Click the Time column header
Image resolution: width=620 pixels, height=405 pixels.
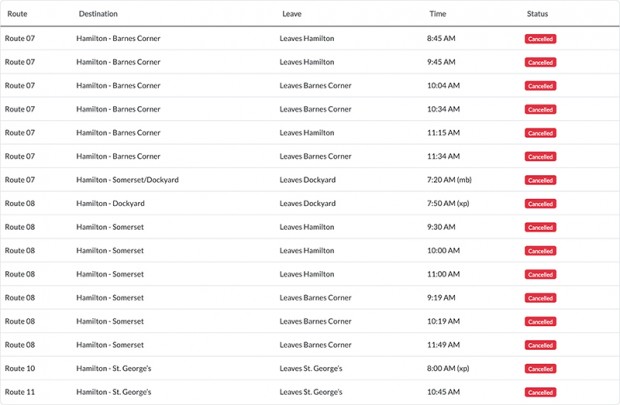437,14
